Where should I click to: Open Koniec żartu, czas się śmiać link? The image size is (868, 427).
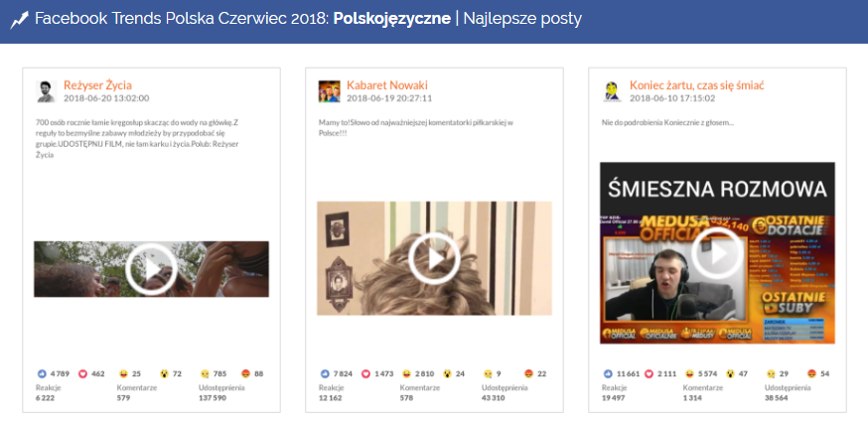click(697, 85)
